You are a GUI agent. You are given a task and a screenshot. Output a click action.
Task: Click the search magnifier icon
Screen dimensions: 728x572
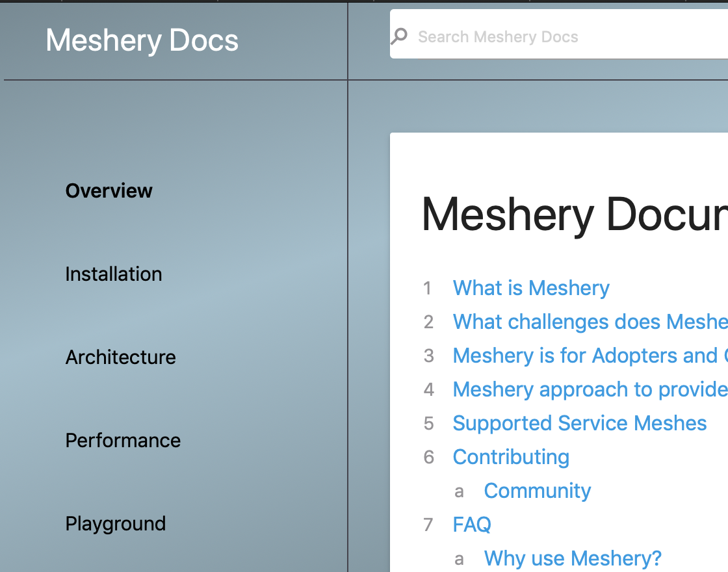399,36
